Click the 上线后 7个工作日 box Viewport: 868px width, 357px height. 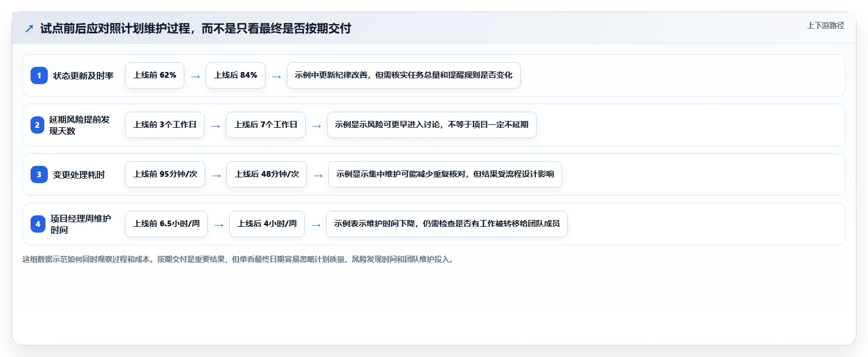click(x=266, y=125)
